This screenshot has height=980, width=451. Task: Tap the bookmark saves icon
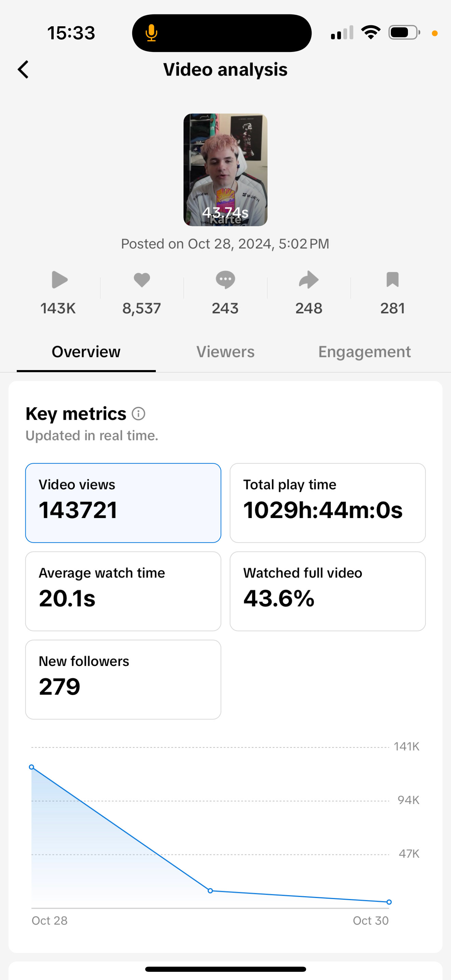(392, 280)
